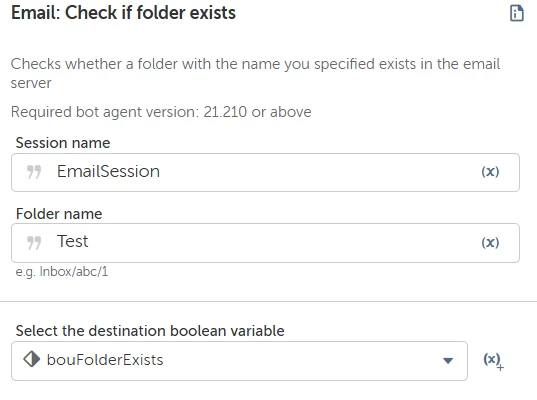Insert a variable into Folder name field
The width and height of the screenshot is (537, 400).
tap(490, 243)
